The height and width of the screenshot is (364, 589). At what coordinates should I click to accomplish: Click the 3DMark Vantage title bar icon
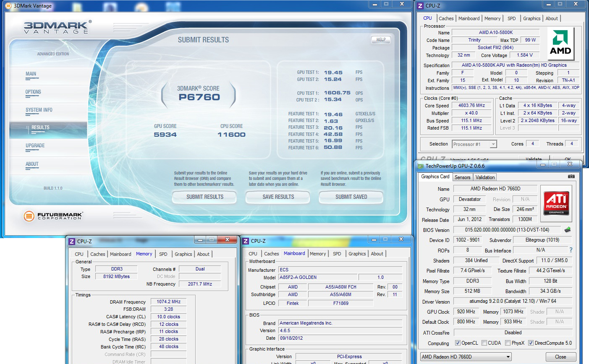8,6
